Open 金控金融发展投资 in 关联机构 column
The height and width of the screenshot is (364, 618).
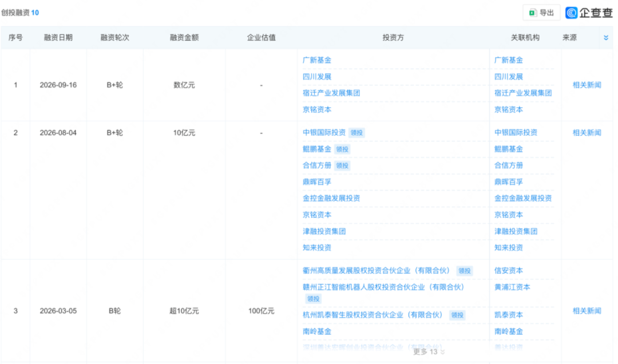pyautogui.click(x=523, y=199)
